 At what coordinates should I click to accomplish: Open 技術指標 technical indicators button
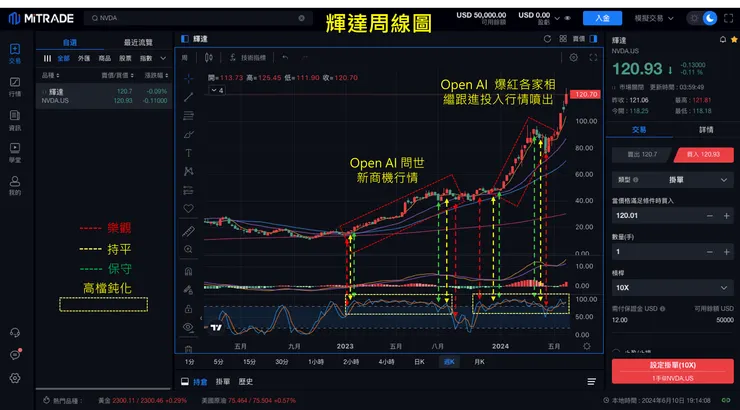tap(248, 58)
